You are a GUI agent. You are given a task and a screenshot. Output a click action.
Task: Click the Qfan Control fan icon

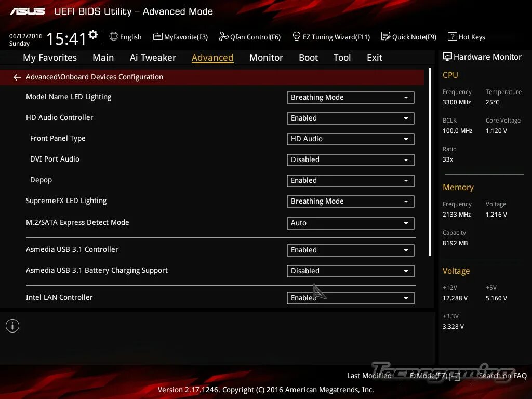pyautogui.click(x=223, y=36)
